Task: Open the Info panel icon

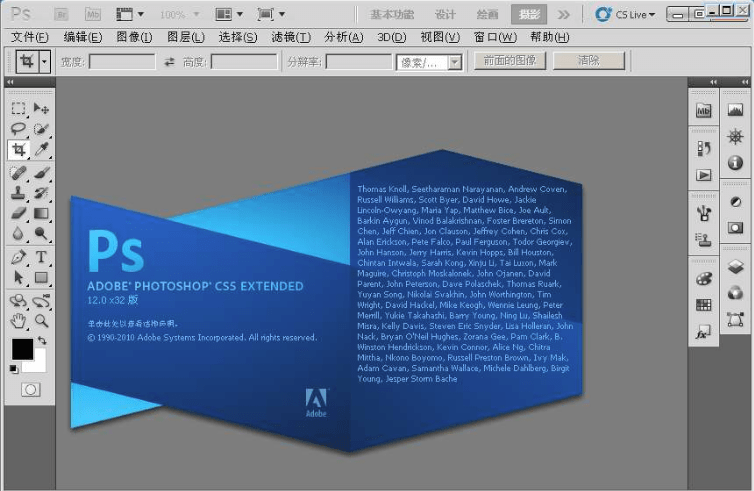Action: [x=735, y=162]
